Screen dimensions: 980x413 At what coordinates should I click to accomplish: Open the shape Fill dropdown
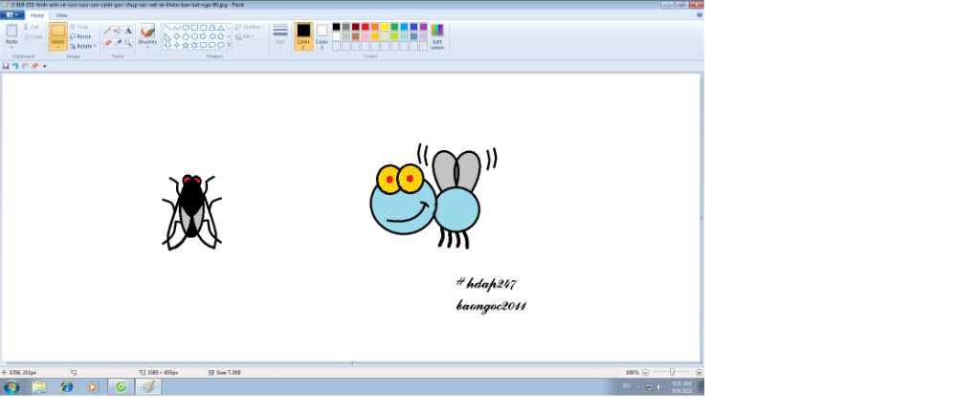(243, 36)
